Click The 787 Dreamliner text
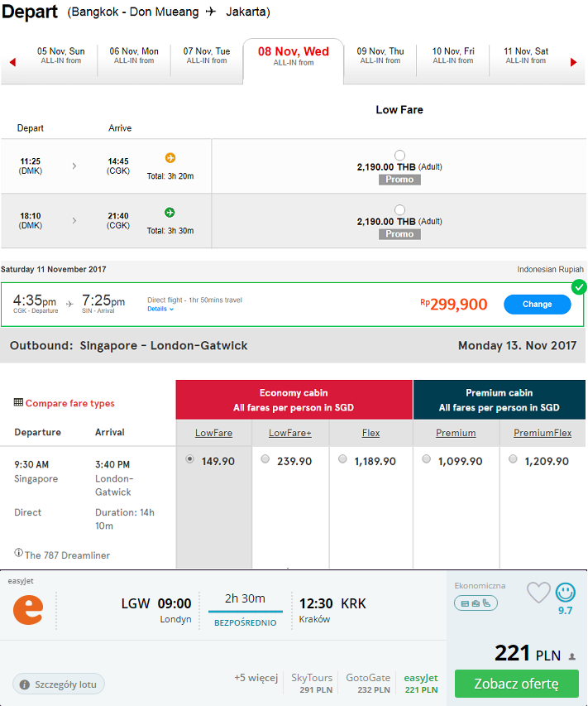The image size is (588, 706). pos(67,555)
